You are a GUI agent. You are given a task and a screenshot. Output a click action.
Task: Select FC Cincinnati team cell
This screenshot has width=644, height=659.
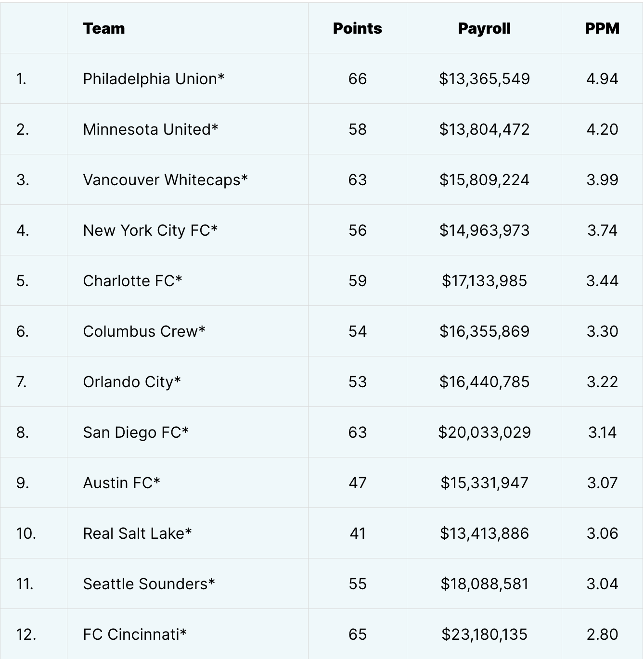[x=134, y=634]
